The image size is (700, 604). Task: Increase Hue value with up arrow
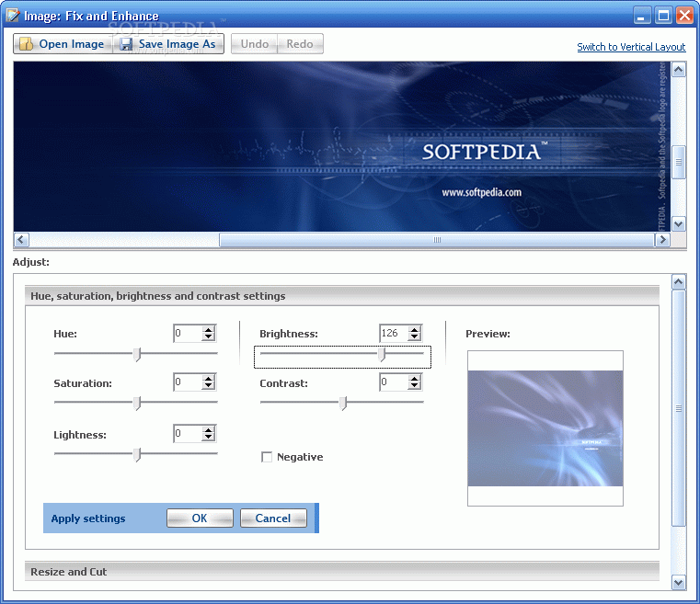(209, 330)
